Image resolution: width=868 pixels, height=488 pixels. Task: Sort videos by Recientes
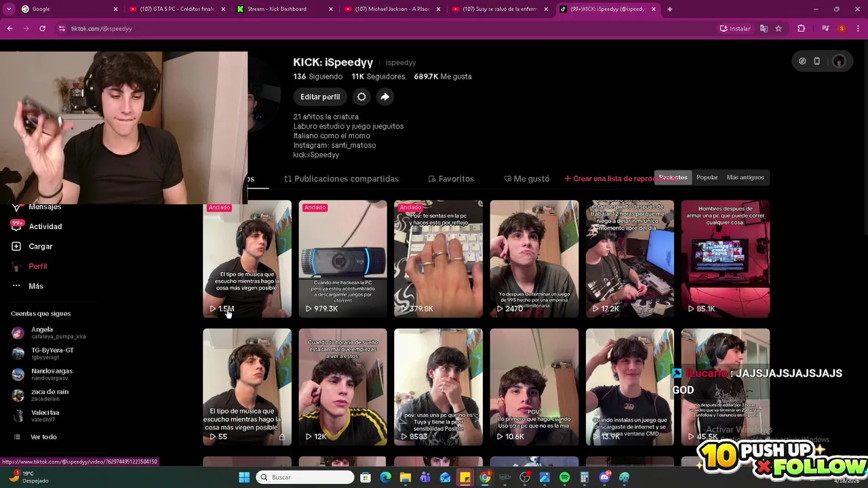673,178
